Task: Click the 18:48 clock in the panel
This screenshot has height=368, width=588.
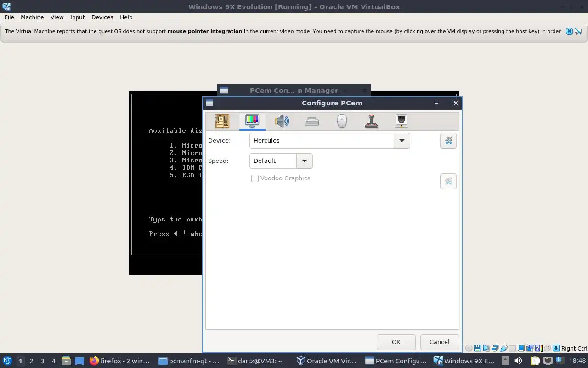Action: tap(577, 361)
